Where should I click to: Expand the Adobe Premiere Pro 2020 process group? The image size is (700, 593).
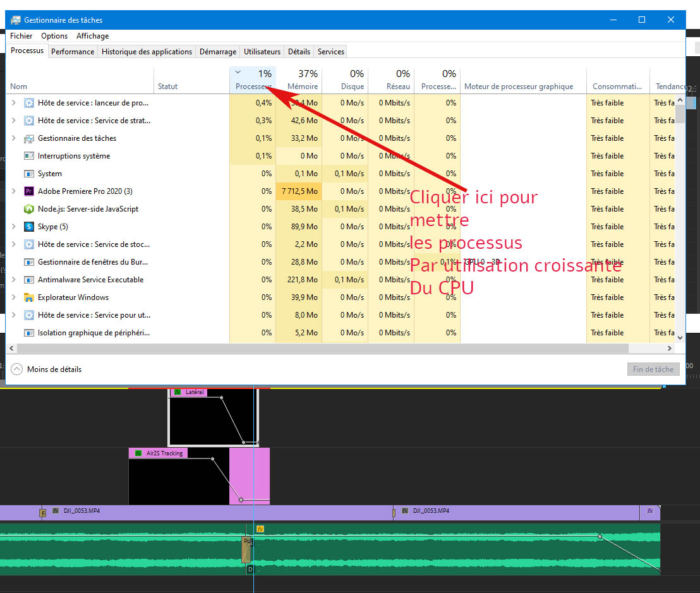pos(14,191)
